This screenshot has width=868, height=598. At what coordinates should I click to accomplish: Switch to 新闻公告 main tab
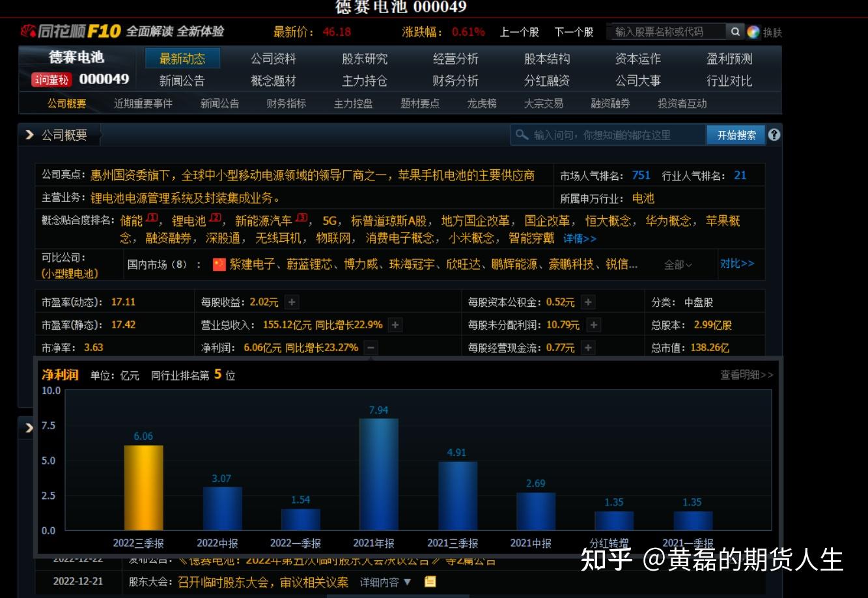click(182, 81)
